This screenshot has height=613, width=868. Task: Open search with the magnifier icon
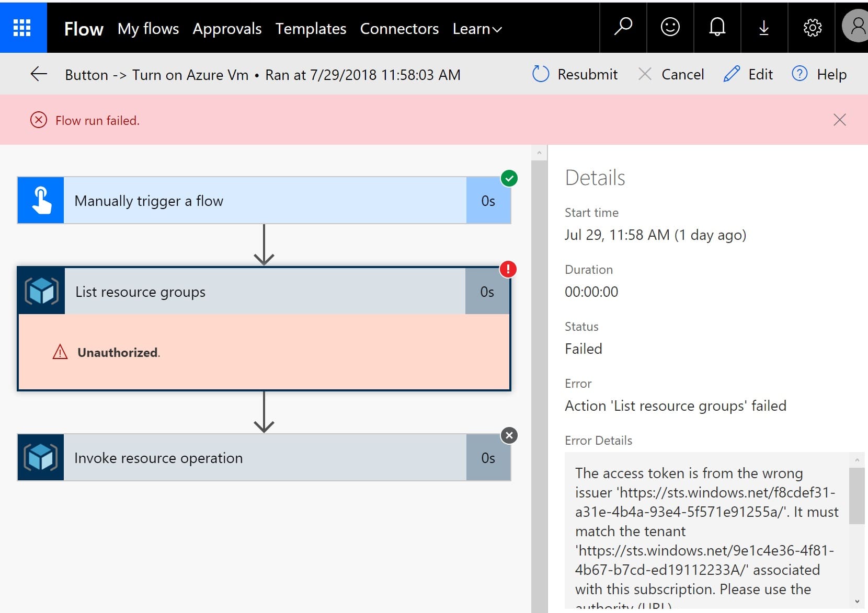coord(623,28)
